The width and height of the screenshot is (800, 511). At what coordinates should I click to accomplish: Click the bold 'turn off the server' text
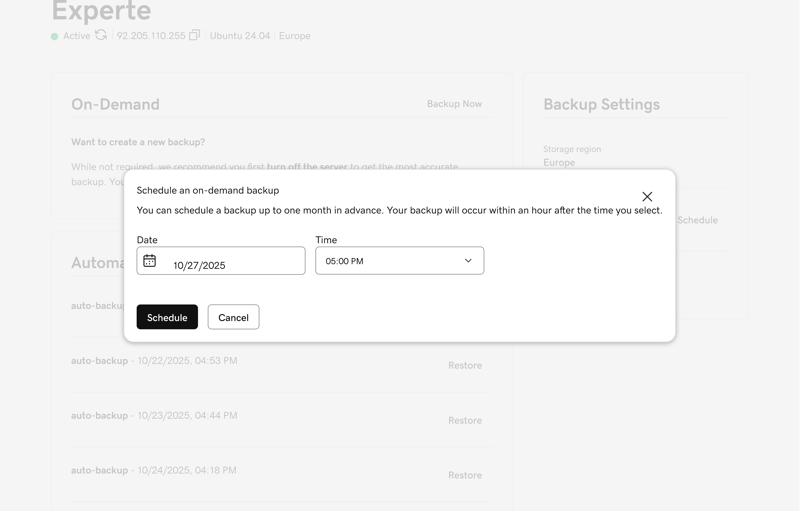tap(307, 167)
